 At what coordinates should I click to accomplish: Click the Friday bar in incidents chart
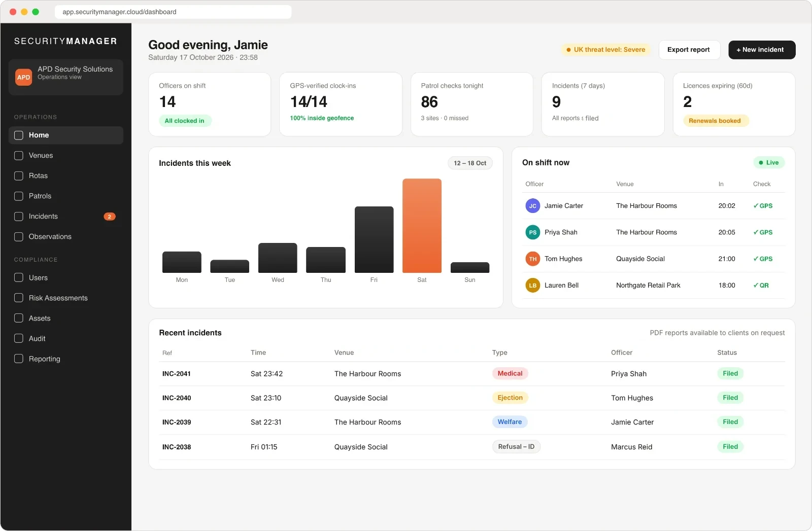point(374,239)
